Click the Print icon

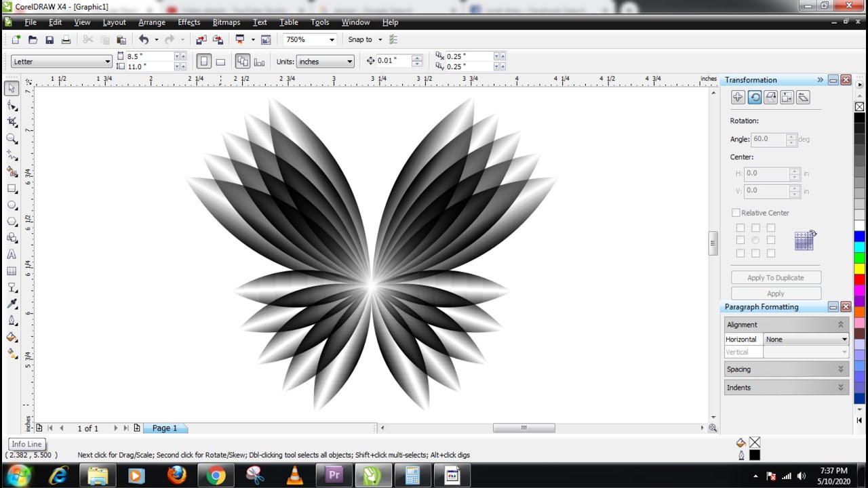pyautogui.click(x=66, y=39)
